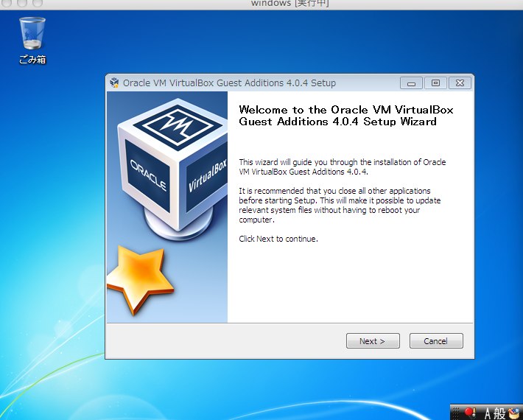The width and height of the screenshot is (523, 420).
Task: Cancel the Guest Additions setup
Action: [x=436, y=341]
